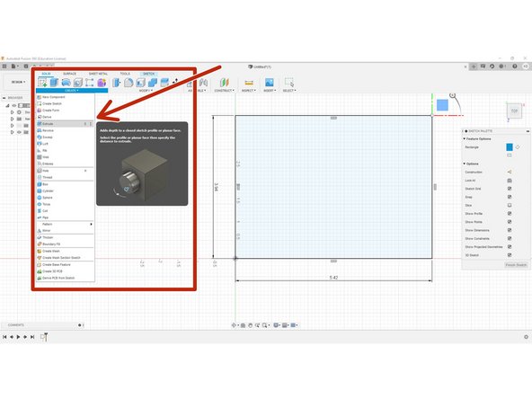Click the Insert image icon
Screen dimensions: 532x399
coord(269,83)
